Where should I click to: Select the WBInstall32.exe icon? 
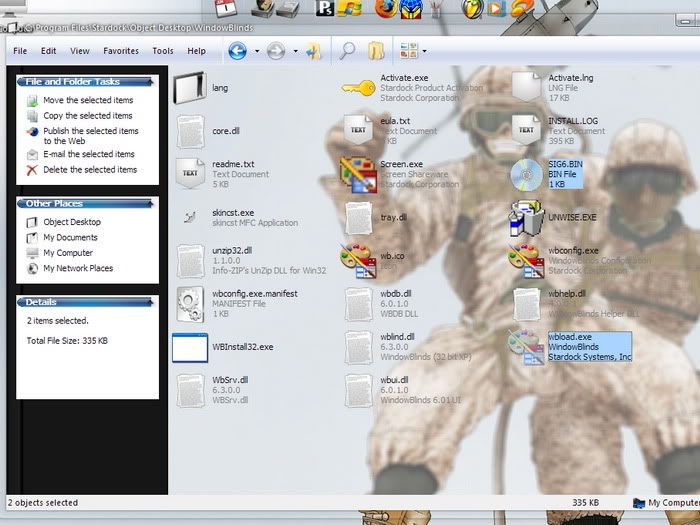coord(190,347)
